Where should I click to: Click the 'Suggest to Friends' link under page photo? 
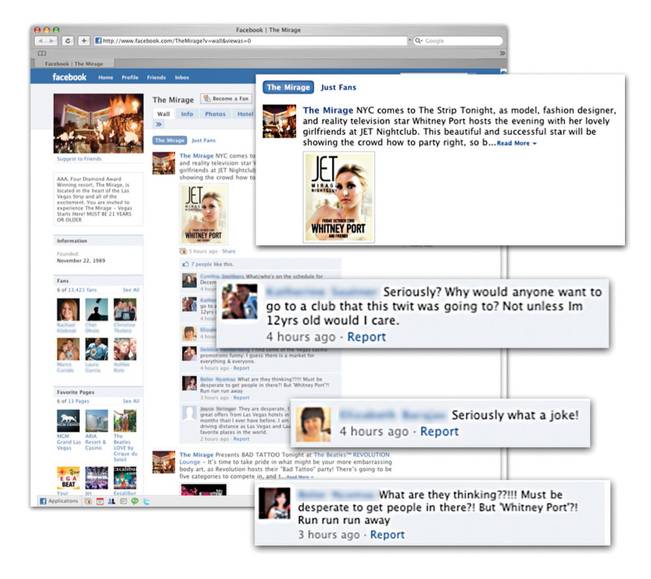pos(79,159)
